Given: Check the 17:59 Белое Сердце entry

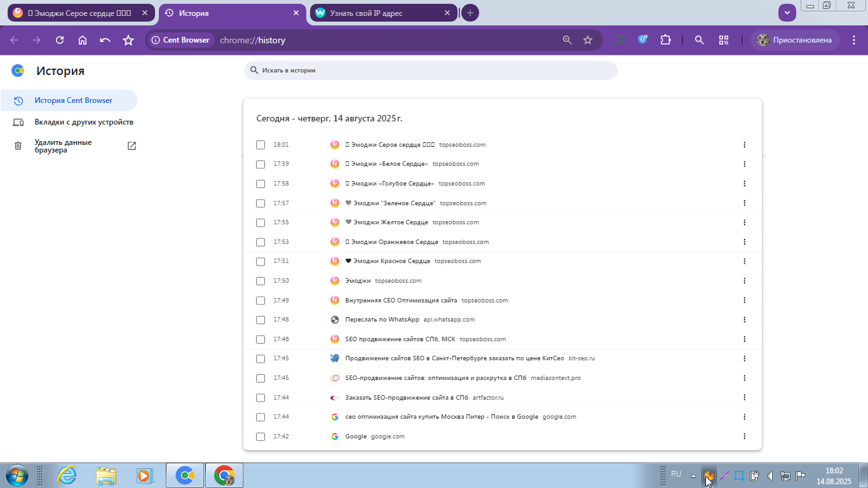Looking at the screenshot, I should pyautogui.click(x=261, y=164).
